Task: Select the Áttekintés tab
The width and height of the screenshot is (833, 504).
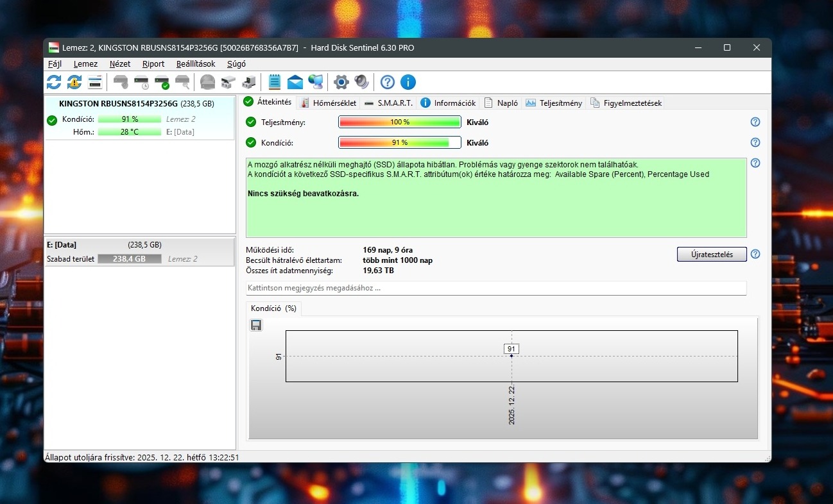Action: [x=268, y=102]
